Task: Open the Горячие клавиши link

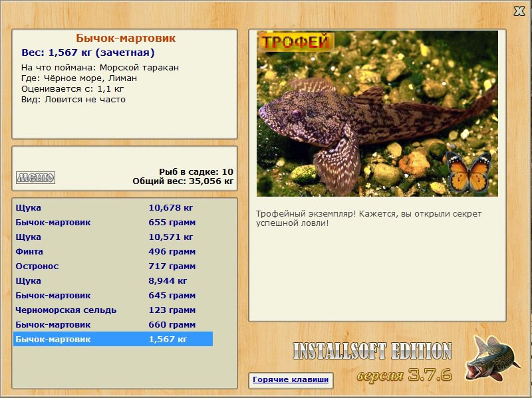Action: click(x=291, y=379)
